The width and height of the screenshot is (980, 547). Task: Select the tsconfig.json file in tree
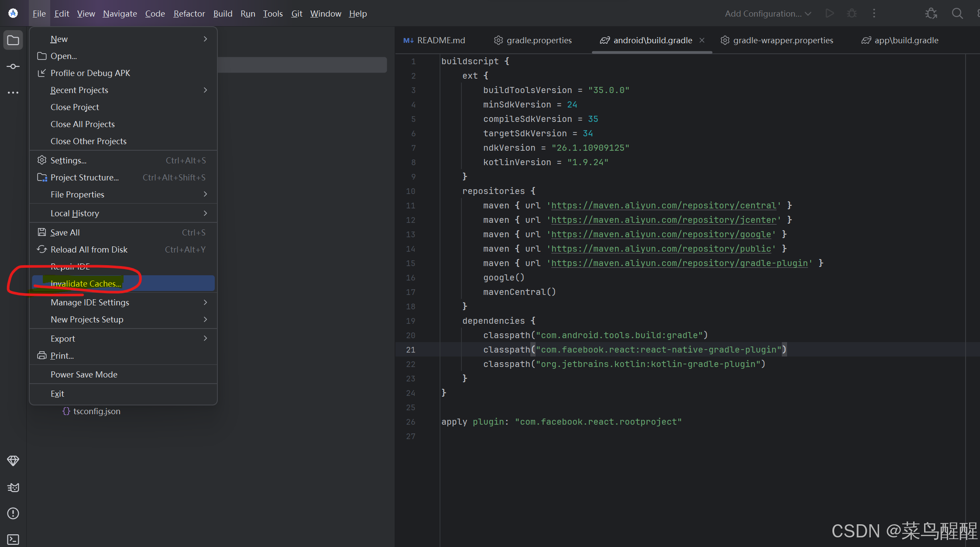point(96,411)
